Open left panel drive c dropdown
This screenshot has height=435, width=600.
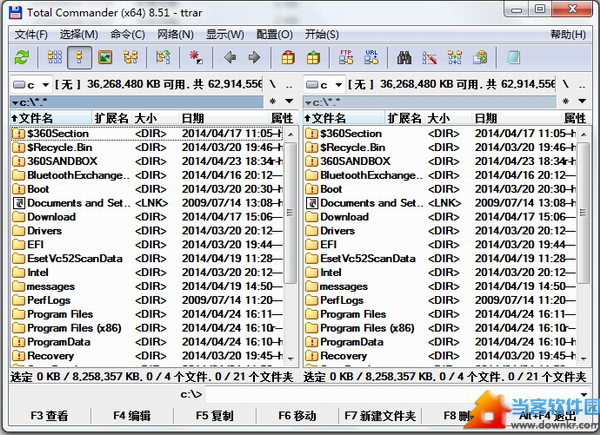tap(31, 85)
